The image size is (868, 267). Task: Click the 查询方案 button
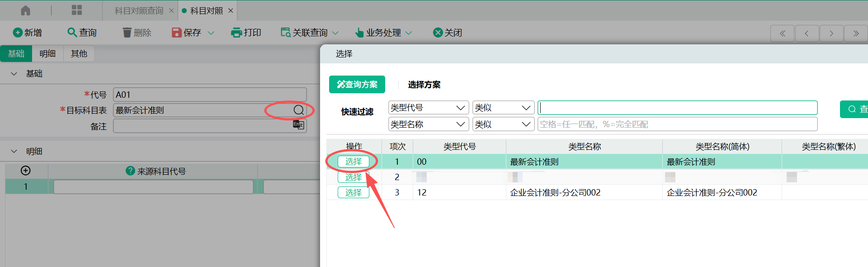pos(357,85)
